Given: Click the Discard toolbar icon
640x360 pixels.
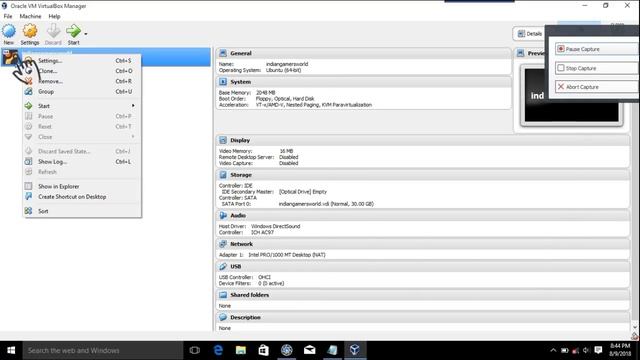Looking at the screenshot, I should (53, 31).
